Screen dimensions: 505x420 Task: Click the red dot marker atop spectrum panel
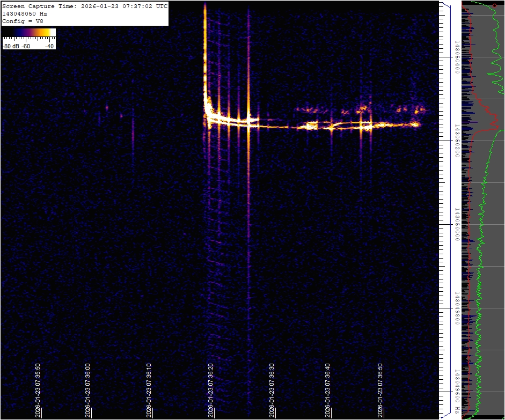click(494, 5)
